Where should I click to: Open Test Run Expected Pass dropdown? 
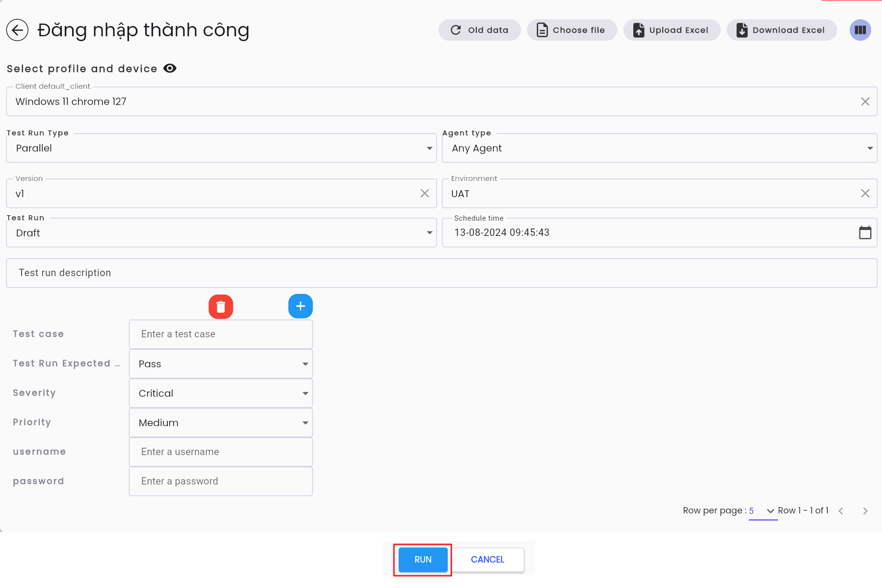(x=221, y=364)
